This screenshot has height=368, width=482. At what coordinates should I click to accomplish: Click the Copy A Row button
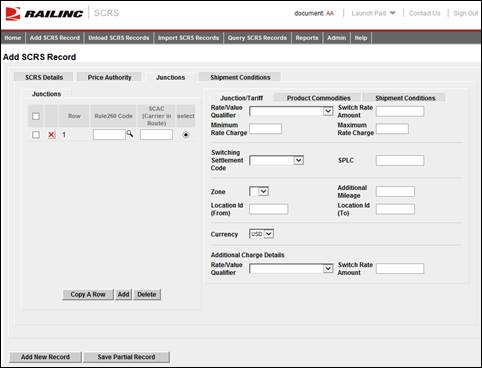coord(88,294)
